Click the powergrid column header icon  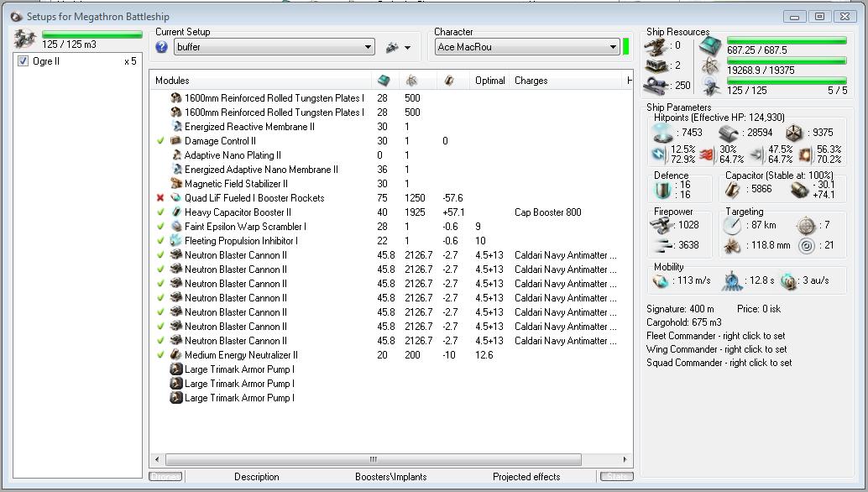tap(412, 81)
